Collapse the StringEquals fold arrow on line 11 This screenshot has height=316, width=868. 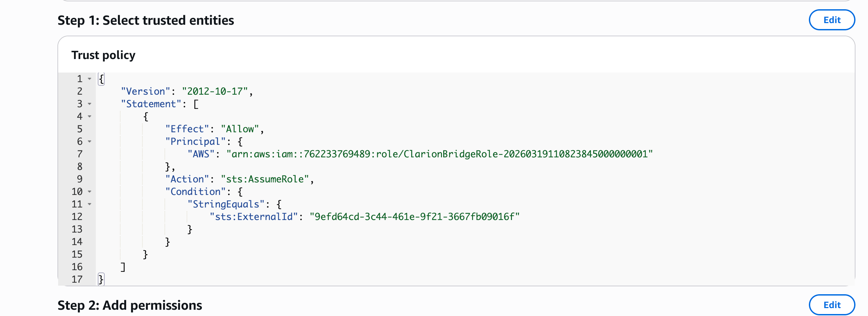point(90,204)
